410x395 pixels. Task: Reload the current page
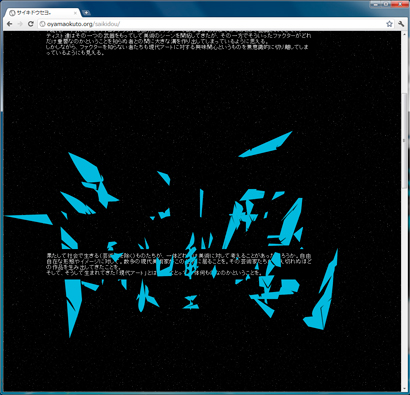[30, 24]
